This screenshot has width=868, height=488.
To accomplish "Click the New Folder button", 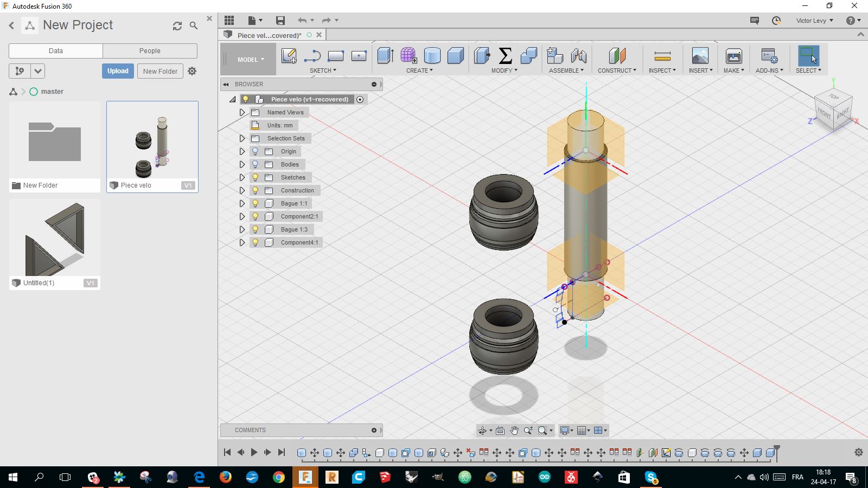I will coord(160,71).
